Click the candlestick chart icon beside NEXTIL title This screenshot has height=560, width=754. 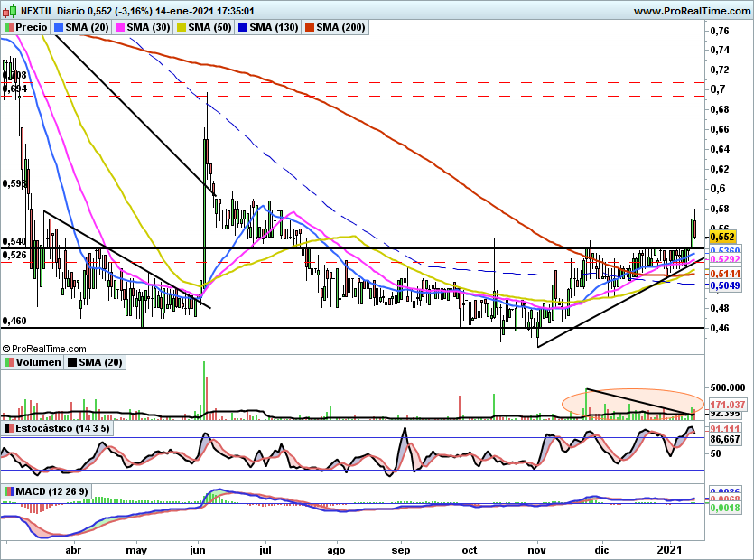point(10,10)
